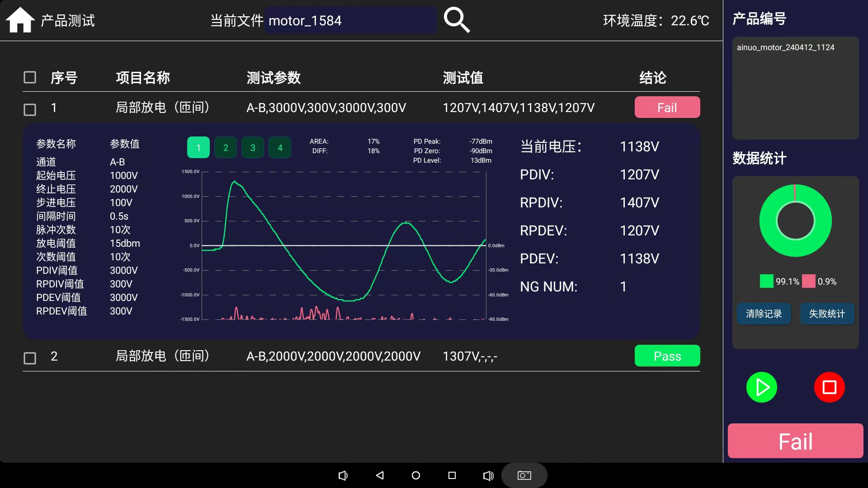
Task: Click the large Fail result banner
Action: [795, 441]
